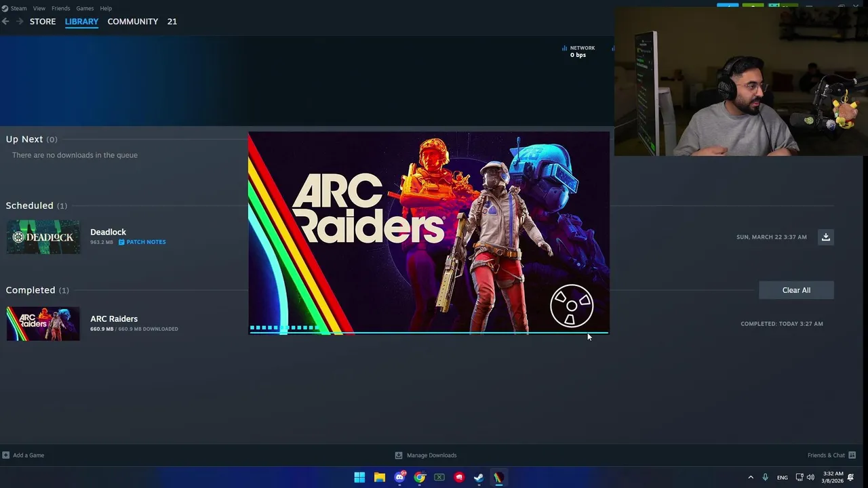Screen dimensions: 868x488
Task: Switch to the COMMUNITY tab
Action: coord(133,22)
